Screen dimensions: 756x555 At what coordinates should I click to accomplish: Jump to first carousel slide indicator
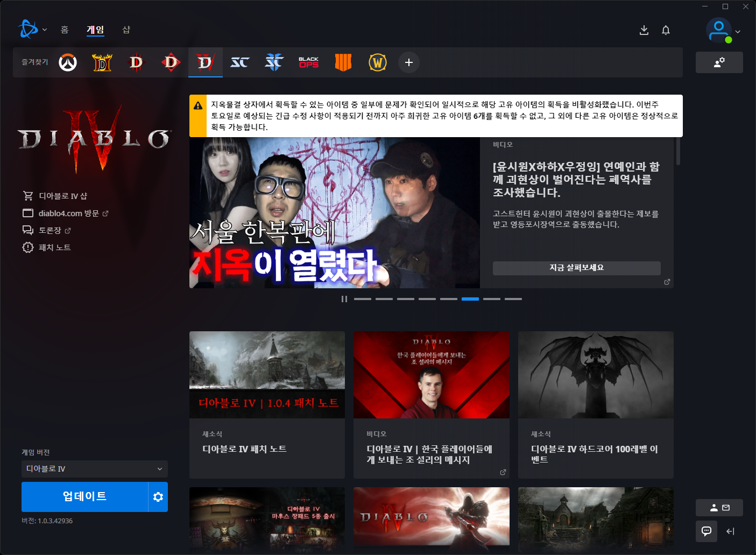tap(363, 299)
